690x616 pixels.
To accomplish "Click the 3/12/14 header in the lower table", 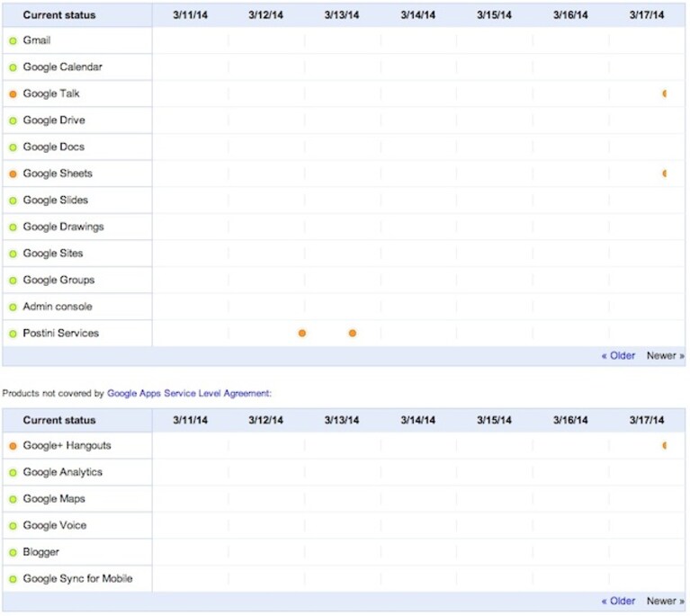I will pyautogui.click(x=265, y=420).
